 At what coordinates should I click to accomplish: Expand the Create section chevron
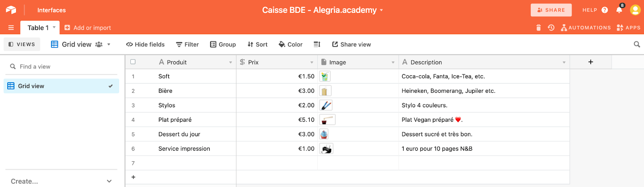(109, 181)
